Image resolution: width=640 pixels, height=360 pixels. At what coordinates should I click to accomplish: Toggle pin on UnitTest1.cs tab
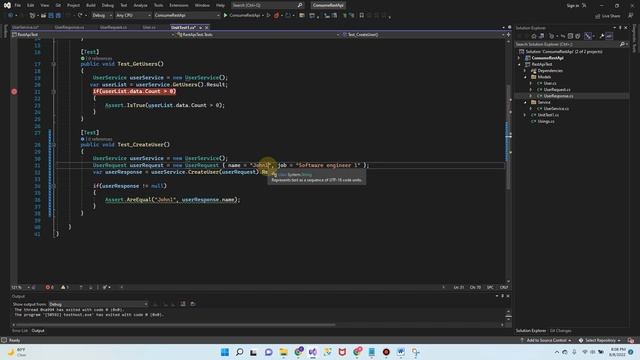(200, 27)
